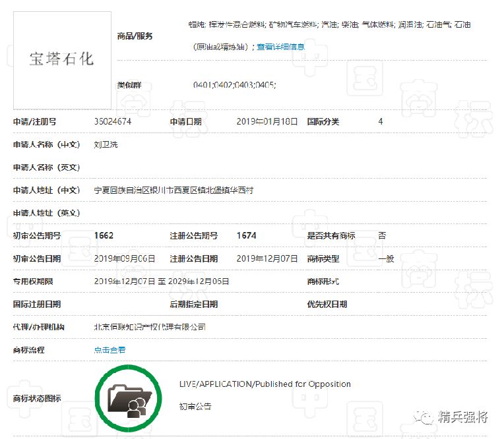
Task: Click the 宝塔石化 trademark image
Action: tap(62, 61)
